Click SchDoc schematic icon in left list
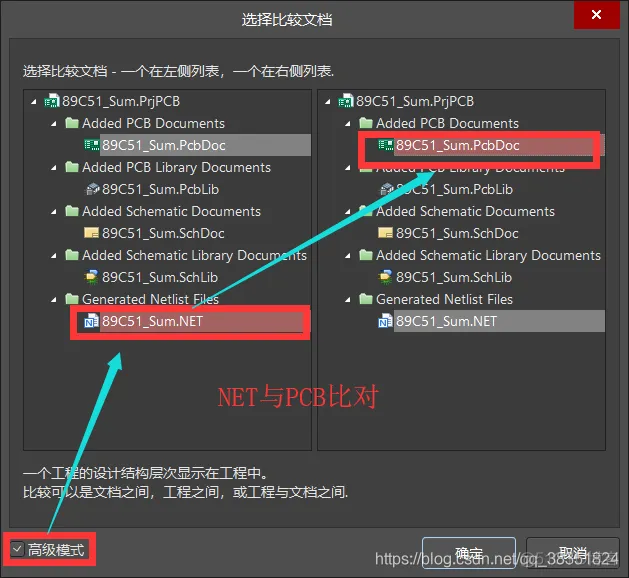The image size is (629, 578). (x=92, y=234)
